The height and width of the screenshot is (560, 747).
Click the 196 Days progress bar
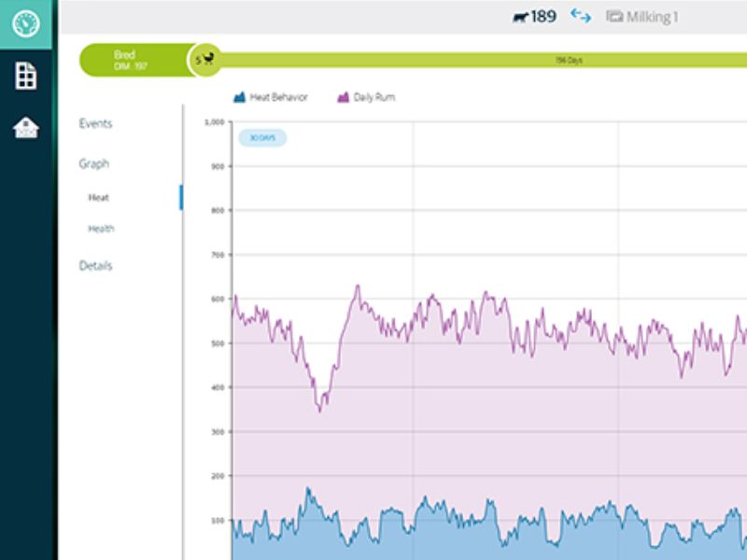[568, 60]
